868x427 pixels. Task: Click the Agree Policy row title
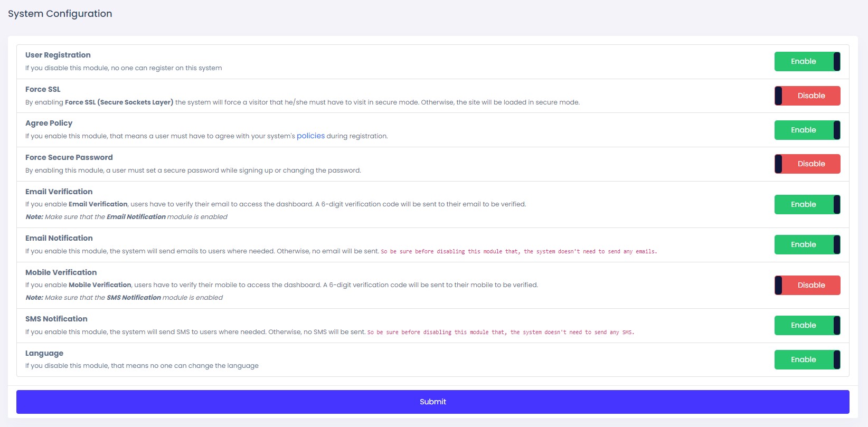tap(49, 123)
